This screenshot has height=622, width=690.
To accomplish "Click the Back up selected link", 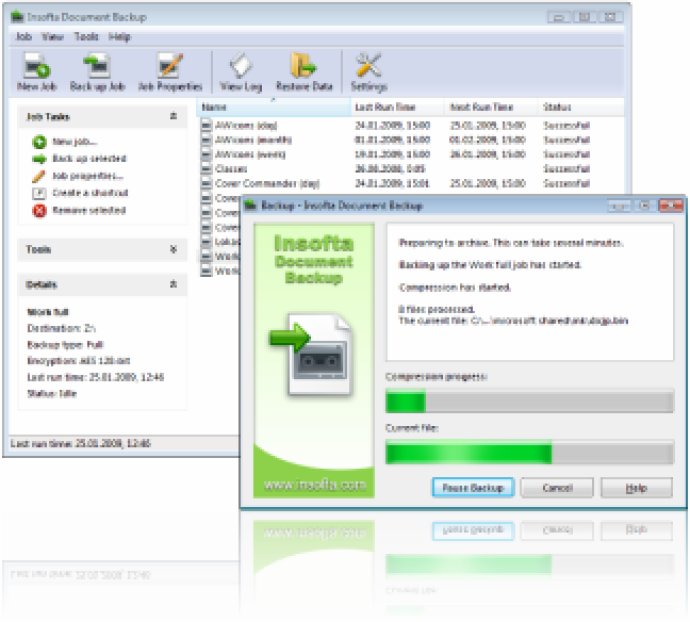I will pos(89,158).
